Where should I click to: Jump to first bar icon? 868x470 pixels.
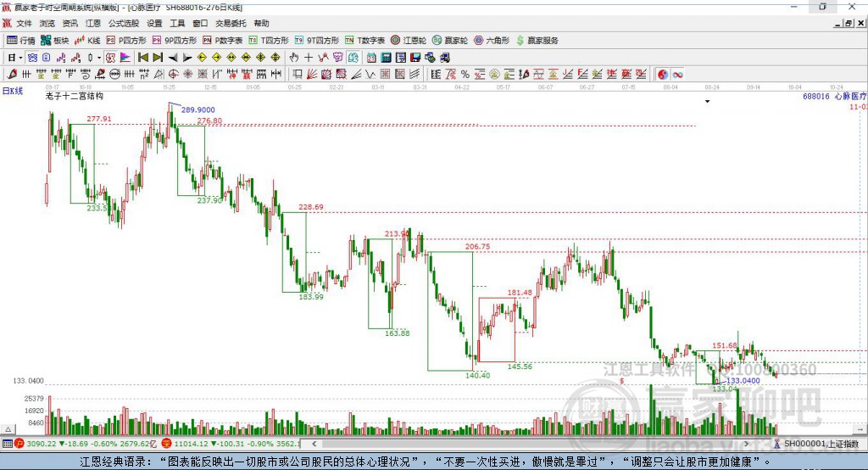click(x=142, y=58)
